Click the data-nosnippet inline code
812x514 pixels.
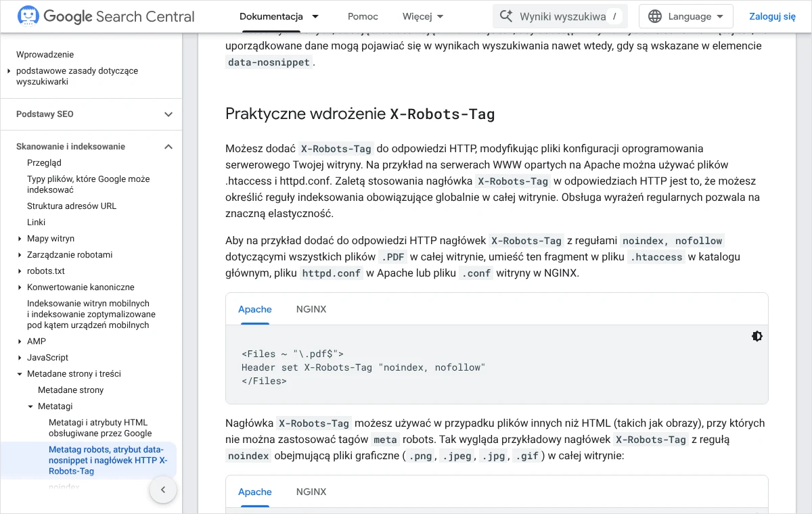click(x=269, y=62)
